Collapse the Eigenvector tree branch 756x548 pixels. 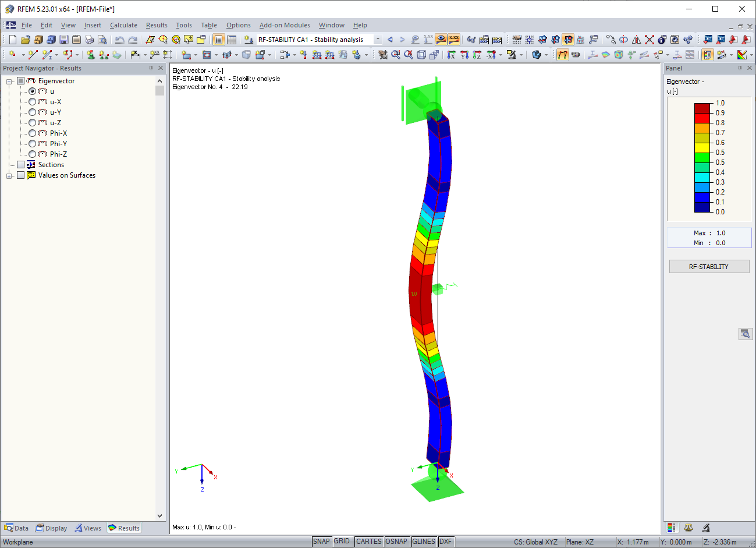click(x=8, y=80)
